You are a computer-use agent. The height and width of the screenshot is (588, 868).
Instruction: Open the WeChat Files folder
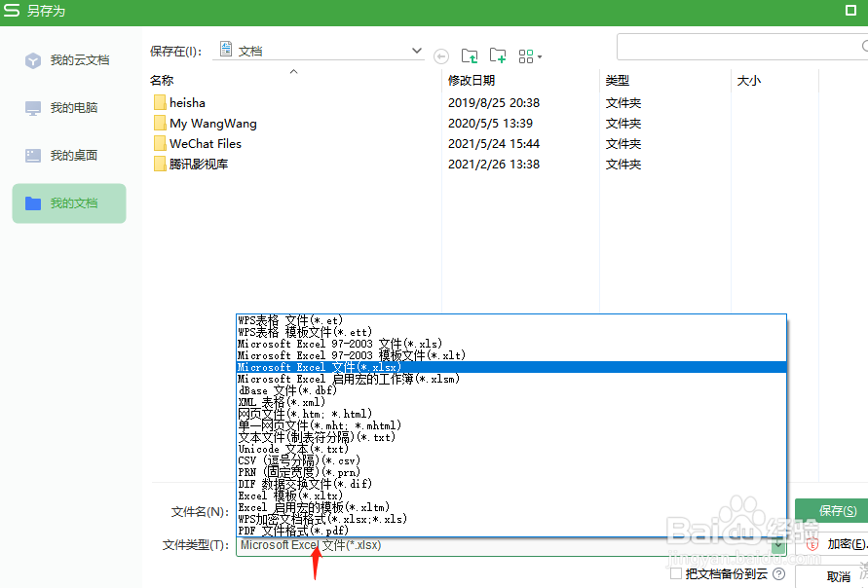pyautogui.click(x=206, y=143)
